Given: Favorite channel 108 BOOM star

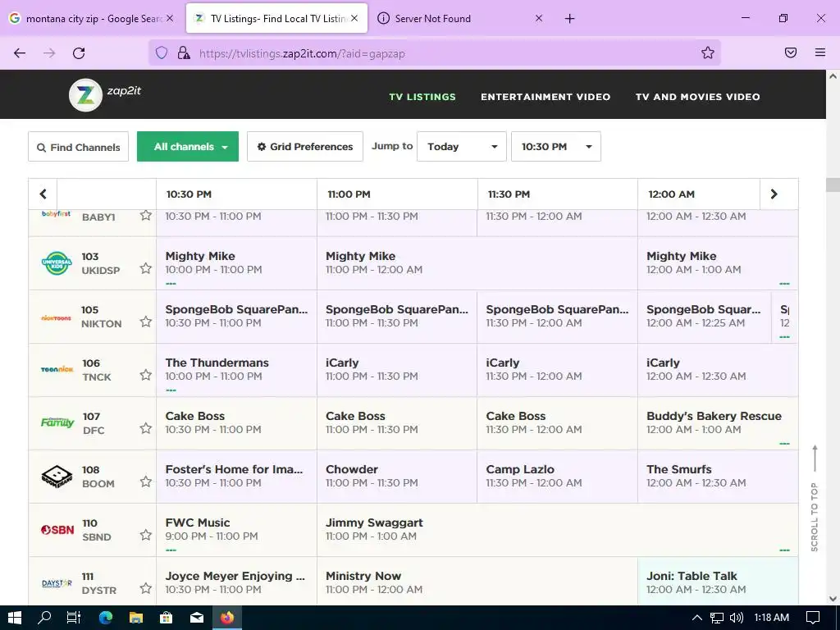Looking at the screenshot, I should pyautogui.click(x=146, y=482).
